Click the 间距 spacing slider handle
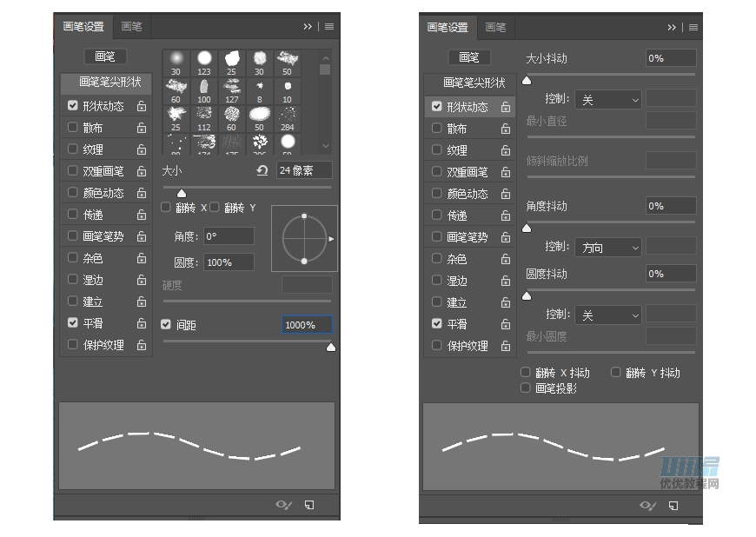756x537 pixels. 331,347
